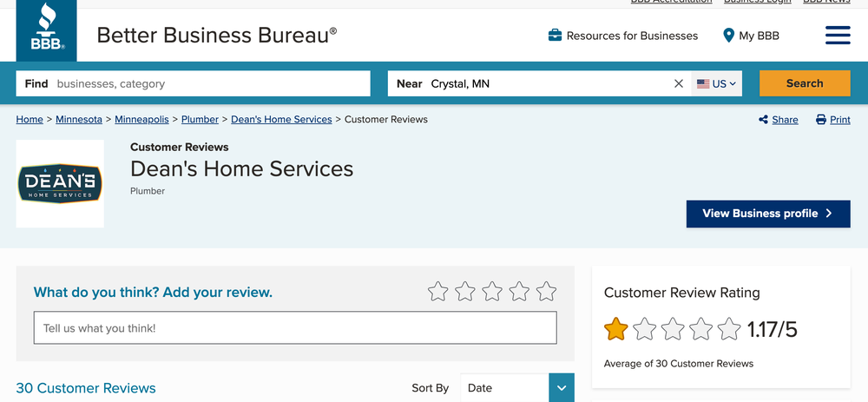The width and height of the screenshot is (868, 402).
Task: Click the Sort By dropdown arrow
Action: (561, 388)
